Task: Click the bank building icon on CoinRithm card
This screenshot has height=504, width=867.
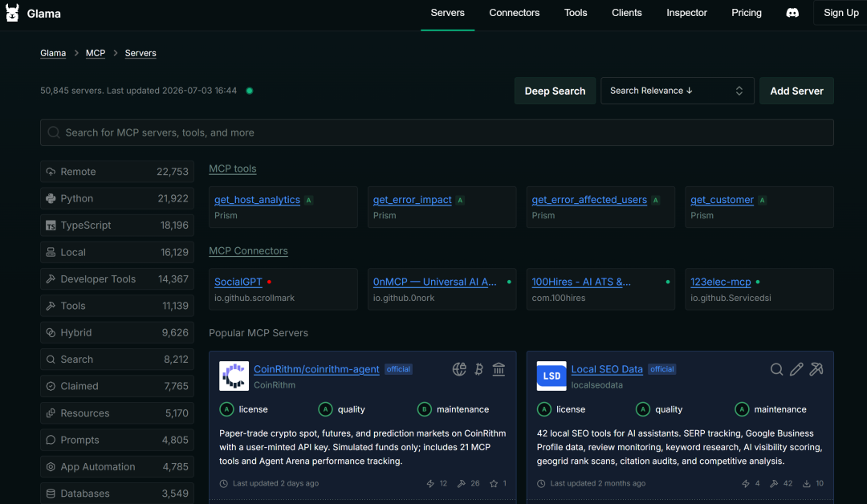Action: pyautogui.click(x=499, y=369)
